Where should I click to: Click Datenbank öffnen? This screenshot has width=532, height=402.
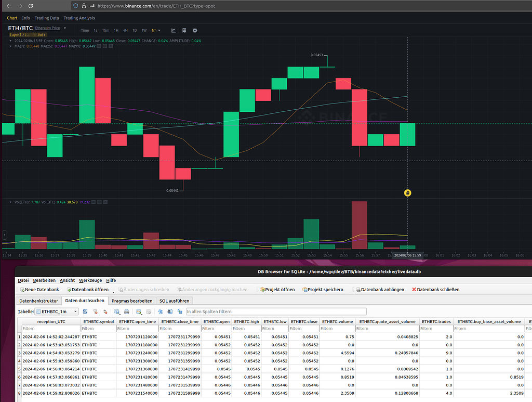[x=87, y=290]
